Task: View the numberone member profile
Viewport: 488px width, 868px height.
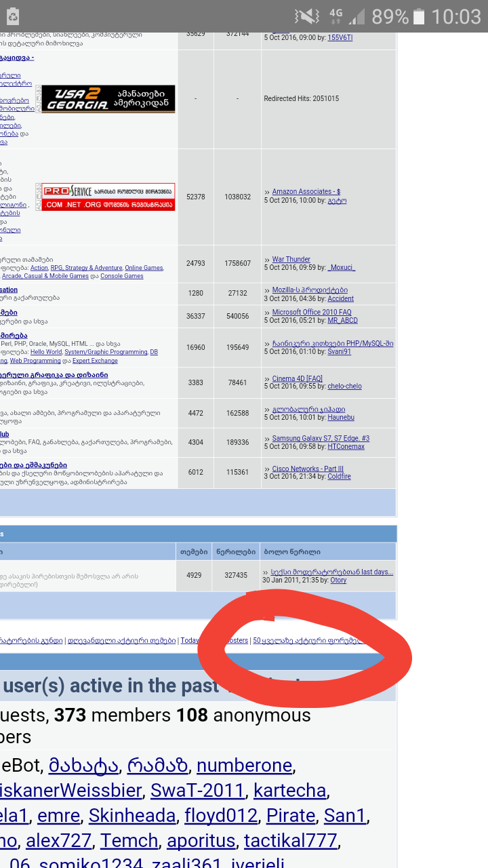Action: pyautogui.click(x=244, y=766)
